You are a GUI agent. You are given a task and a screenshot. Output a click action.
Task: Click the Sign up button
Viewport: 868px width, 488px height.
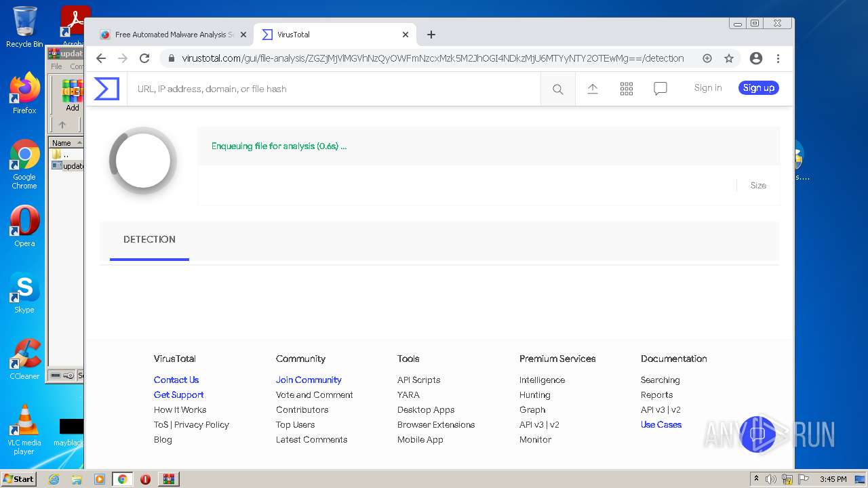(x=758, y=88)
